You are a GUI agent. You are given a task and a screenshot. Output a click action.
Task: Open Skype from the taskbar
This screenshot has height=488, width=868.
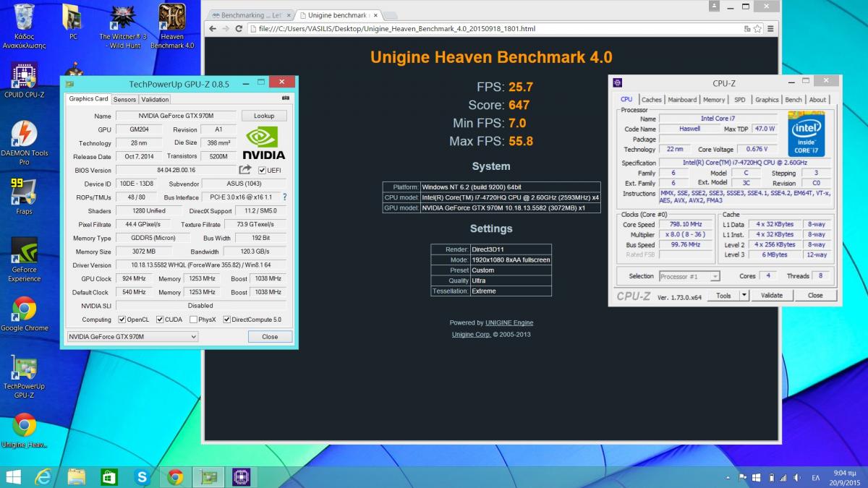tap(142, 476)
